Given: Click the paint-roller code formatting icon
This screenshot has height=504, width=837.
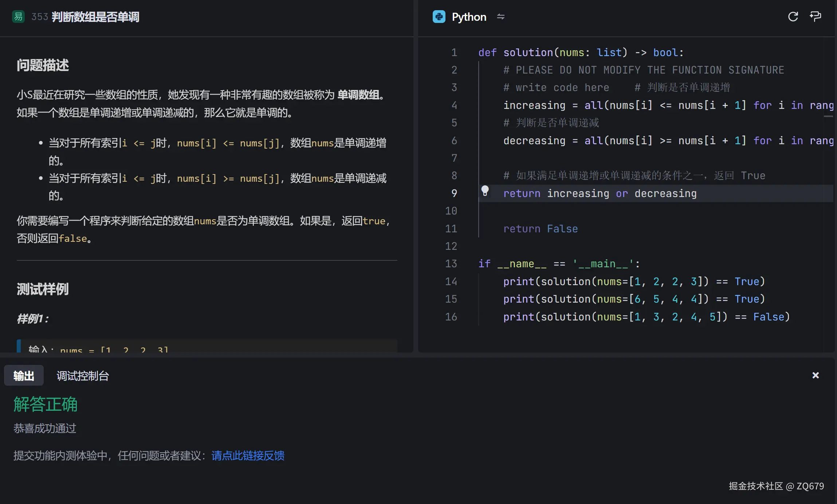Looking at the screenshot, I should pos(816,17).
